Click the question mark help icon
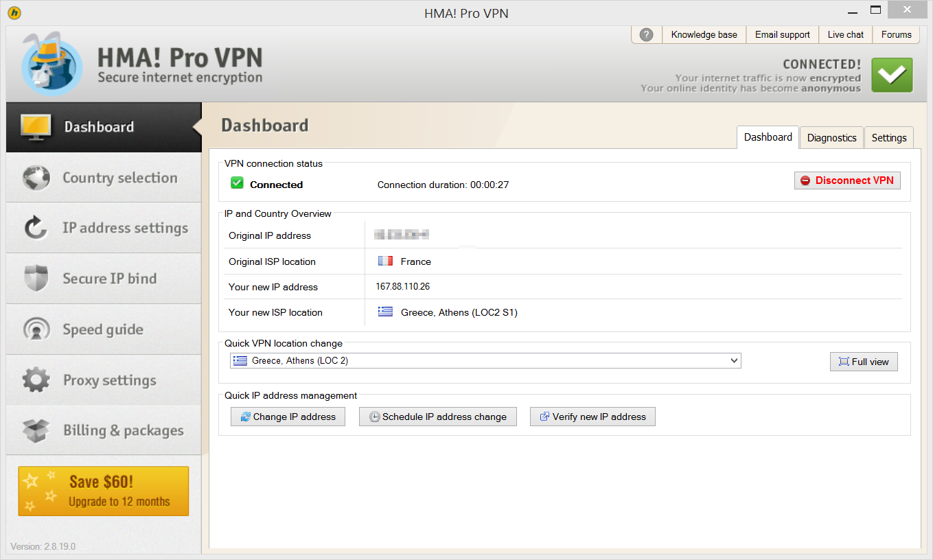 pyautogui.click(x=646, y=35)
